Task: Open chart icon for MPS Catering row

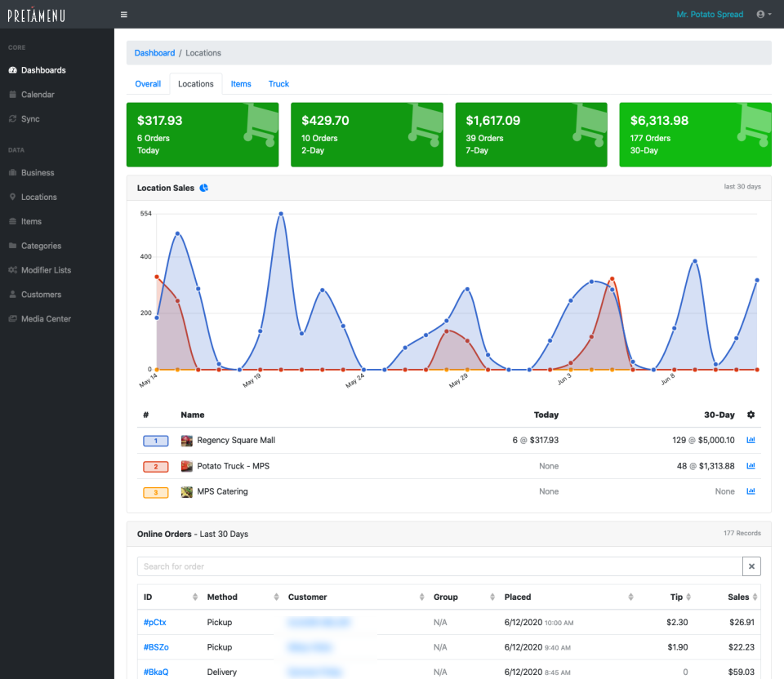Action: point(751,491)
